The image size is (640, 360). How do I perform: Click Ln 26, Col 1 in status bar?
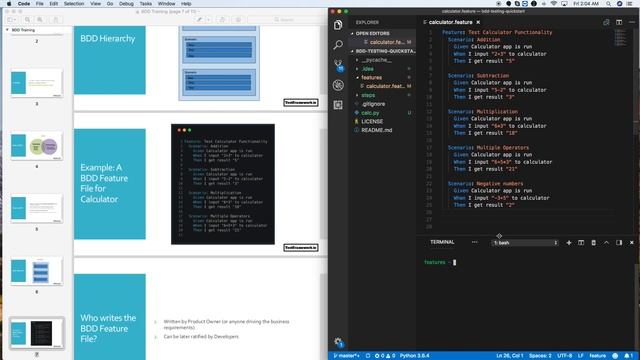tap(510, 356)
